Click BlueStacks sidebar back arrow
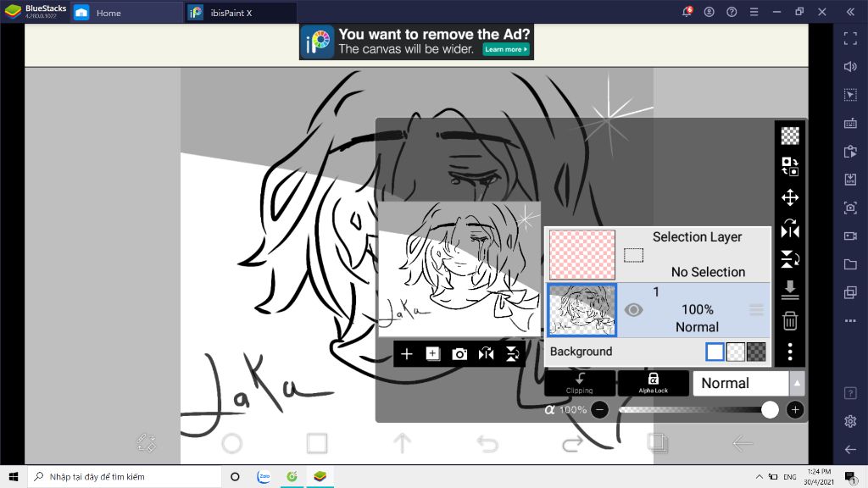Viewport: 868px width, 488px height. click(850, 449)
